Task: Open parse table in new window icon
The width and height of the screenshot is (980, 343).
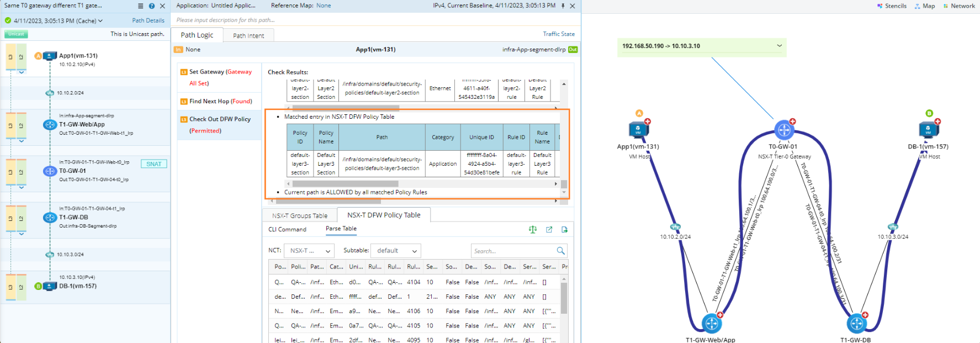Action: (x=549, y=229)
